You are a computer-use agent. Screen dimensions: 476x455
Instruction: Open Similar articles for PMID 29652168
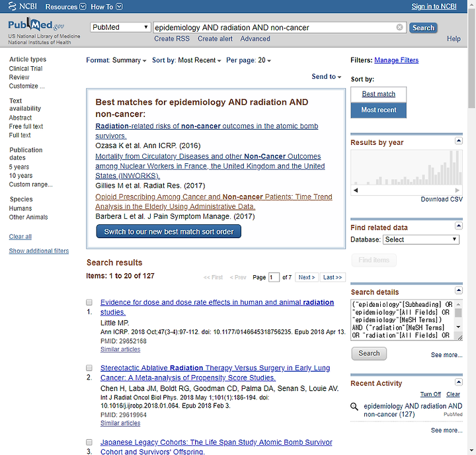[x=120, y=349]
